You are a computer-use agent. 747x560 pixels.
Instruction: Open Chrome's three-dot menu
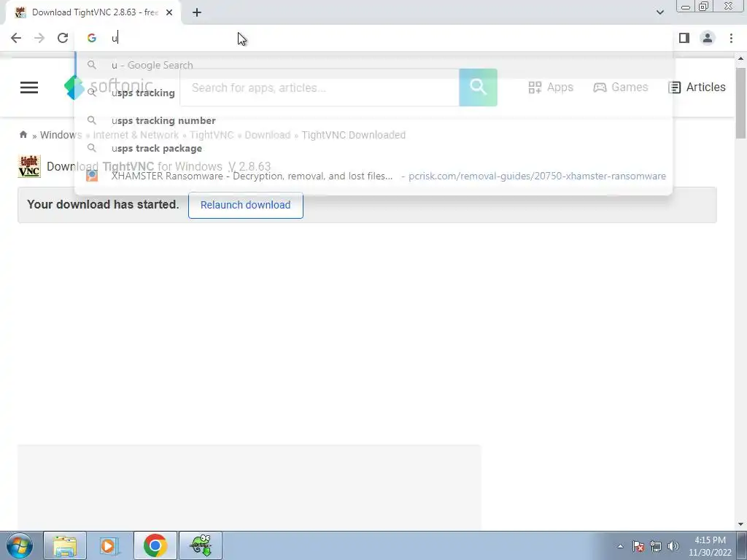point(731,38)
